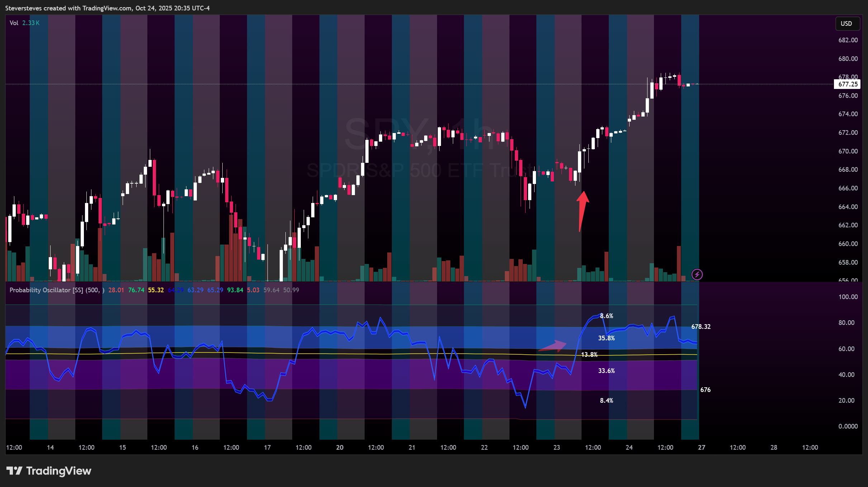Click the 20.00 oscillator scale label
The height and width of the screenshot is (487, 868).
pos(846,401)
